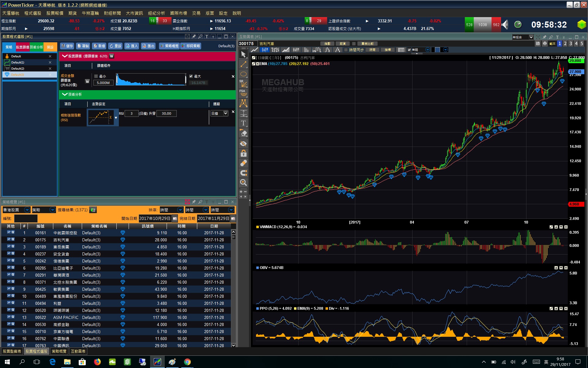Viewport: 588px width, 368px height.
Task: Save the chart with the floppy icon
Action: coord(538,44)
